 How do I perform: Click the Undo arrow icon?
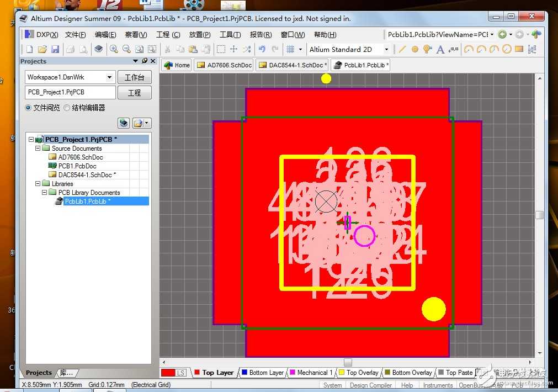[262, 49]
